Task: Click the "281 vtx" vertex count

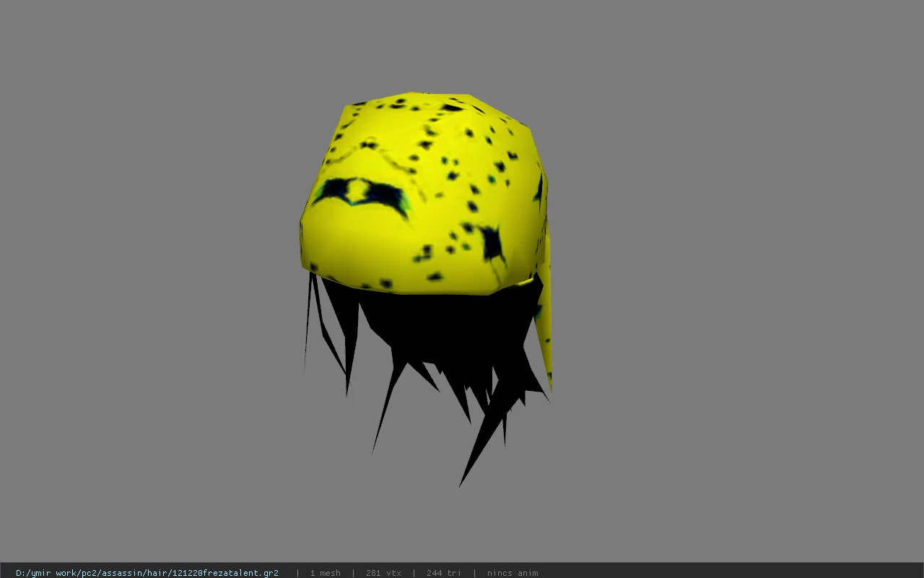Action: point(383,573)
